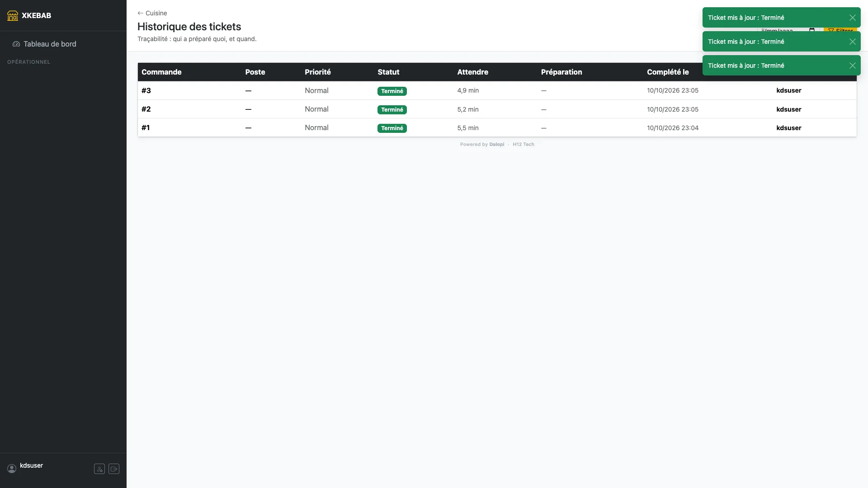Click the logout icon in sidebar
The height and width of the screenshot is (488, 868).
coord(114,469)
